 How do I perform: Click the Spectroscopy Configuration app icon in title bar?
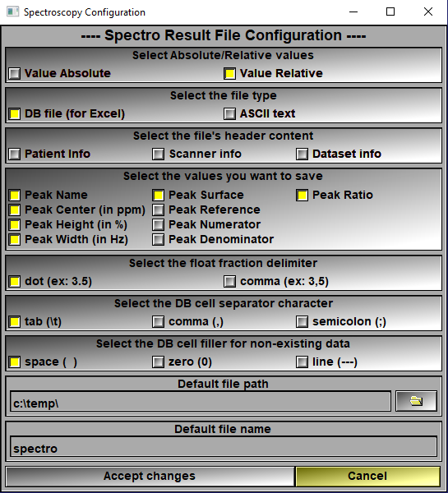click(x=12, y=12)
